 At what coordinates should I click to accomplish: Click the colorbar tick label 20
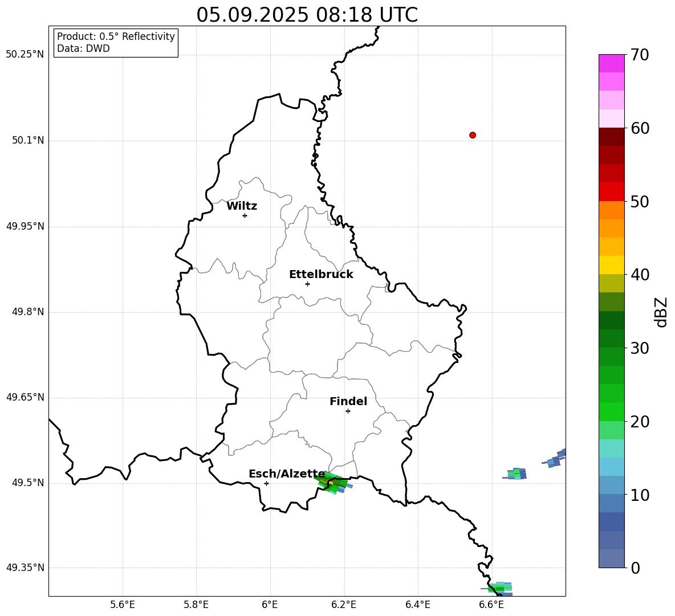coord(640,422)
